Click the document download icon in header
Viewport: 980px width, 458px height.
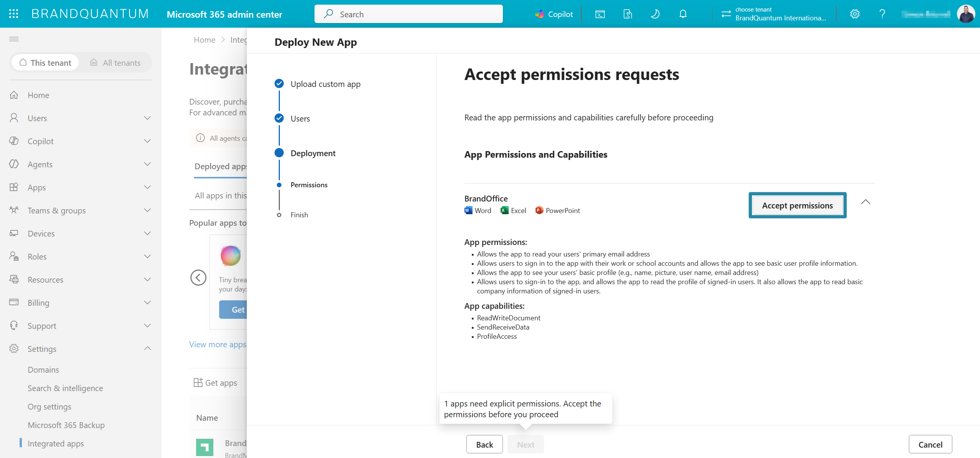(627, 14)
